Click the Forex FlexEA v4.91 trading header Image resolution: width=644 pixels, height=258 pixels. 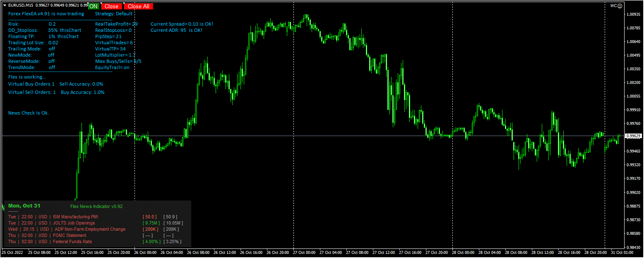[46, 13]
